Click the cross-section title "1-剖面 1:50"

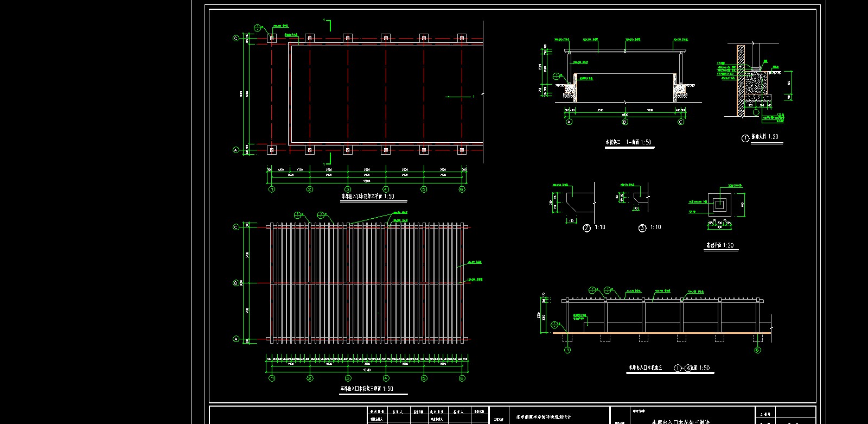pyautogui.click(x=628, y=142)
